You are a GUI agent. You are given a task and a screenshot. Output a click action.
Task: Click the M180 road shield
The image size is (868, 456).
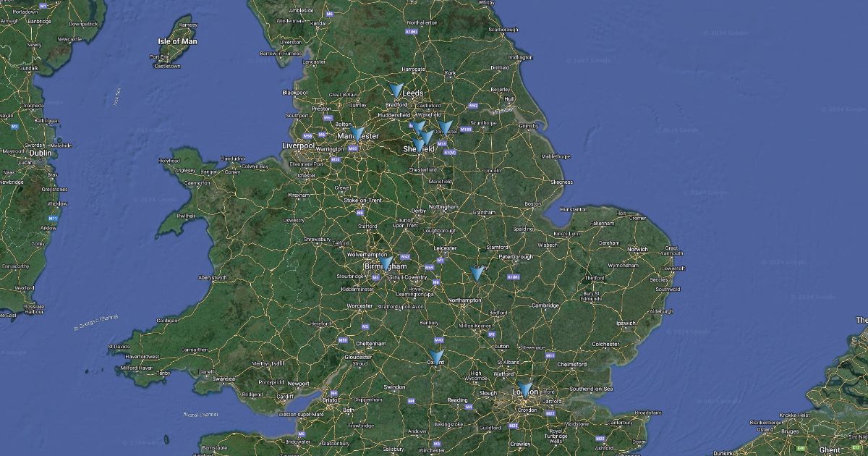click(x=466, y=130)
